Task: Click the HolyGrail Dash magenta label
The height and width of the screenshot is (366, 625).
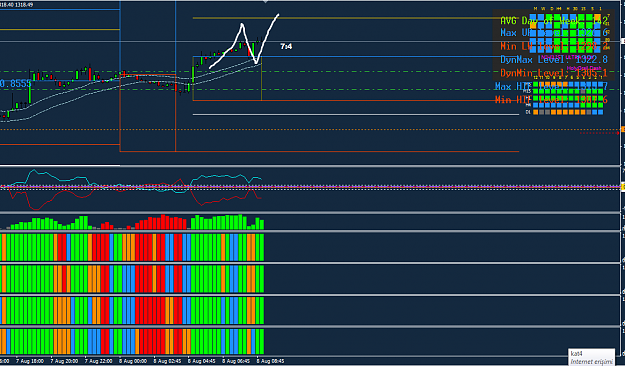Action: pyautogui.click(x=584, y=68)
